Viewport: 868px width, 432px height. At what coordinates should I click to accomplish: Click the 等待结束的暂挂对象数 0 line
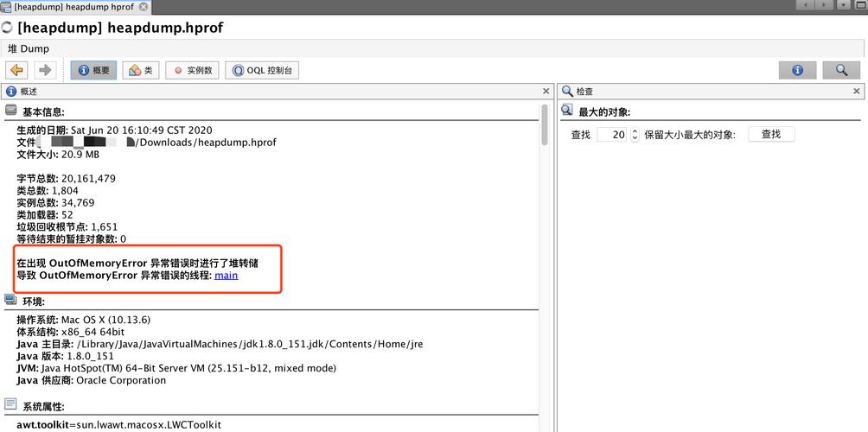tap(72, 239)
